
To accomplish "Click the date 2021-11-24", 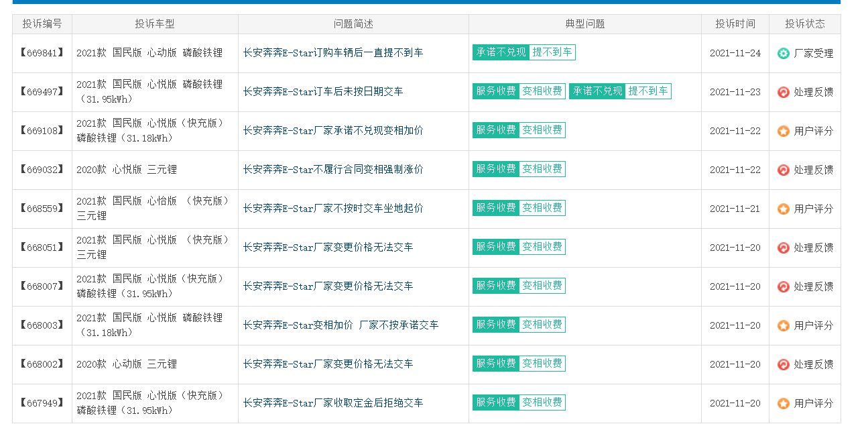I will click(735, 53).
